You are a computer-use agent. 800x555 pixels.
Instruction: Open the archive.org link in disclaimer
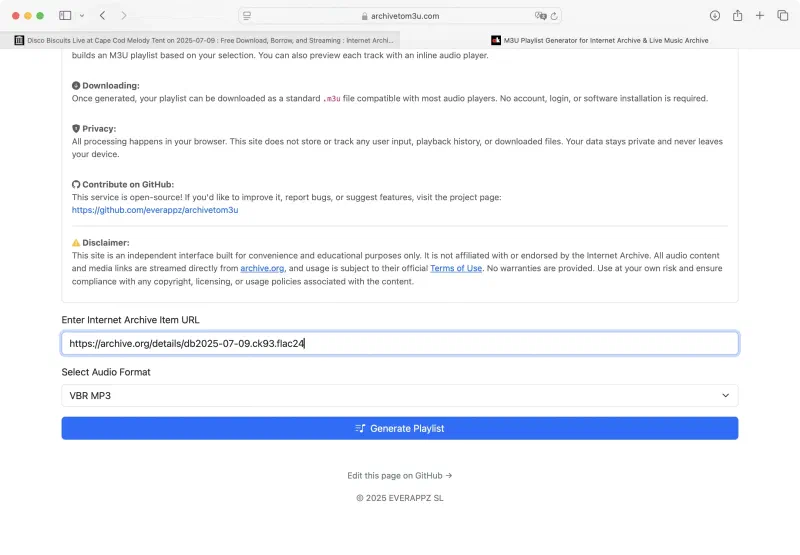(x=262, y=268)
